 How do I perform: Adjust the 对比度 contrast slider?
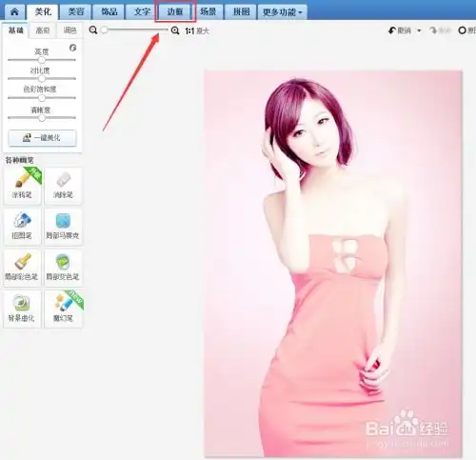coord(42,78)
